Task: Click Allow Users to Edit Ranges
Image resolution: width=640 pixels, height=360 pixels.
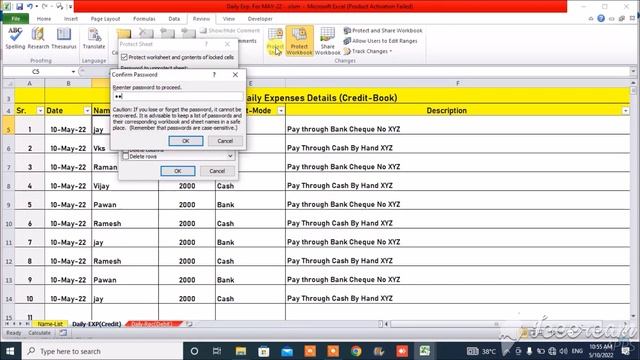Action: pos(380,41)
